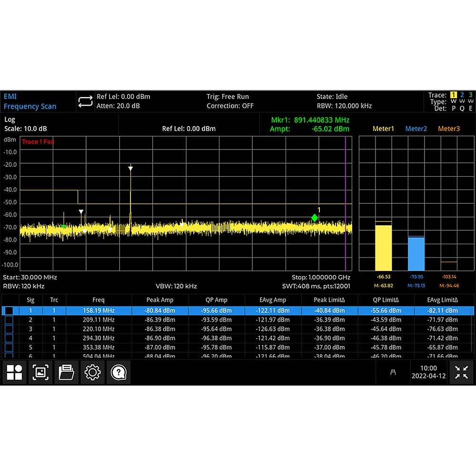
Task: Click the EAvg Amp column header
Action: click(x=273, y=300)
